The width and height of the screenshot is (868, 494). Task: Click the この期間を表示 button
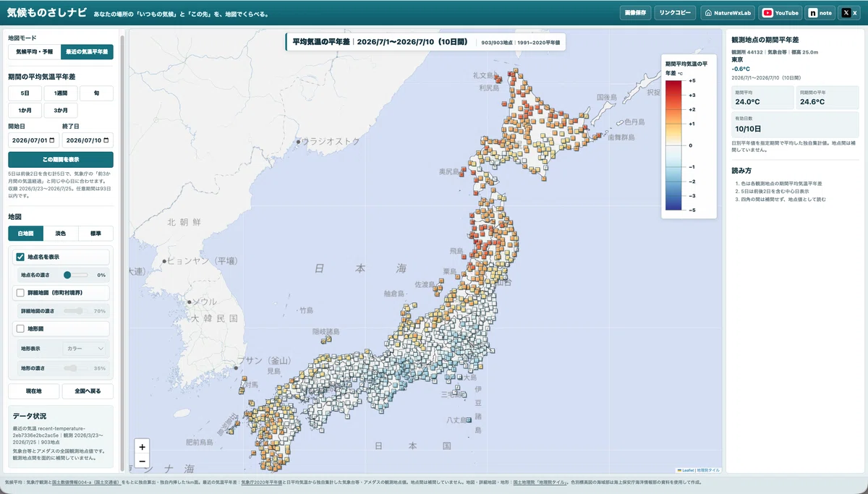coord(61,160)
